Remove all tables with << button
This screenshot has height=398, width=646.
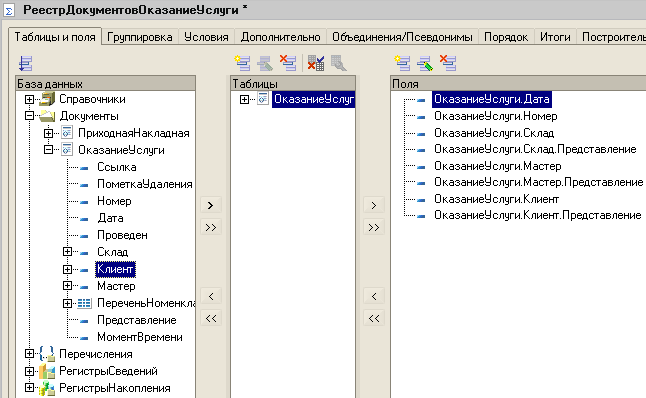pyautogui.click(x=211, y=318)
